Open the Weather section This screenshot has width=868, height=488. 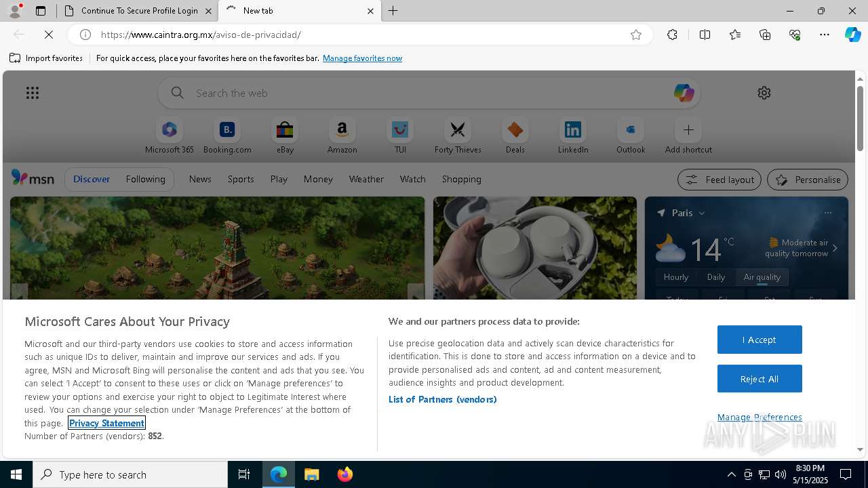pyautogui.click(x=366, y=179)
